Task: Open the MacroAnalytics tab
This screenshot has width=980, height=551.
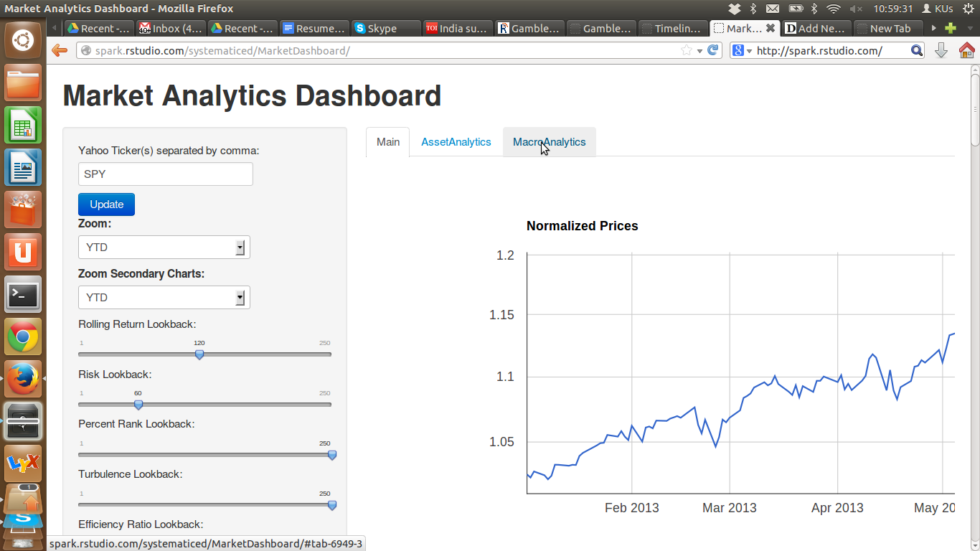Action: tap(549, 142)
